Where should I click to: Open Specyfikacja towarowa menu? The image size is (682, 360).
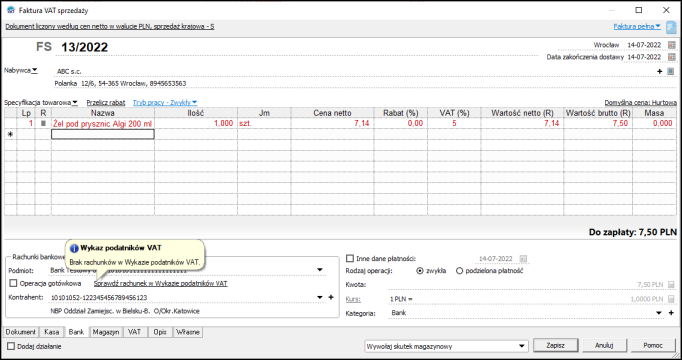(41, 103)
